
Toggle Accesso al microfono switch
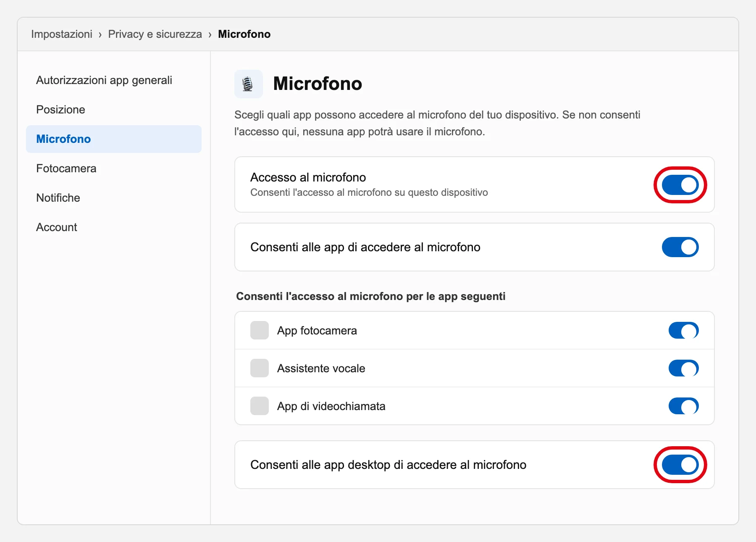click(680, 185)
